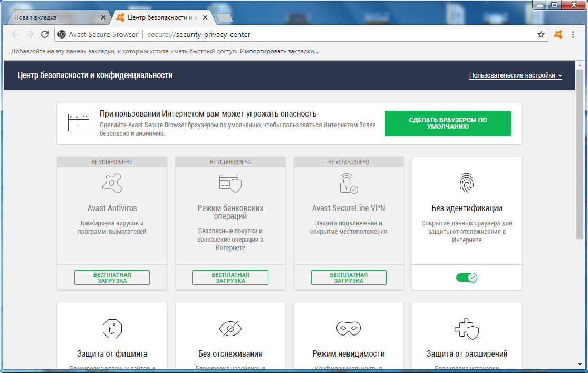Click НЕ УСТАНОВЛЕНО label on VPN card
This screenshot has width=588, height=373.
[349, 162]
